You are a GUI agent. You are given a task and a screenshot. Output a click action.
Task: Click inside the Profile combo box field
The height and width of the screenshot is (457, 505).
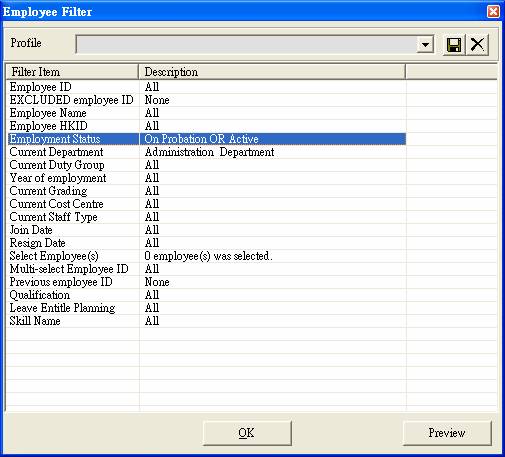pyautogui.click(x=247, y=44)
